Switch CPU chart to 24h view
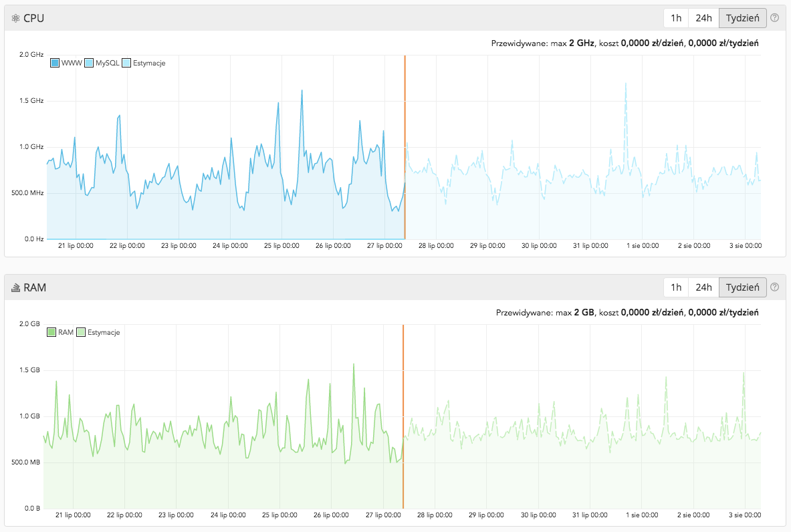This screenshot has height=532, width=791. 703,18
